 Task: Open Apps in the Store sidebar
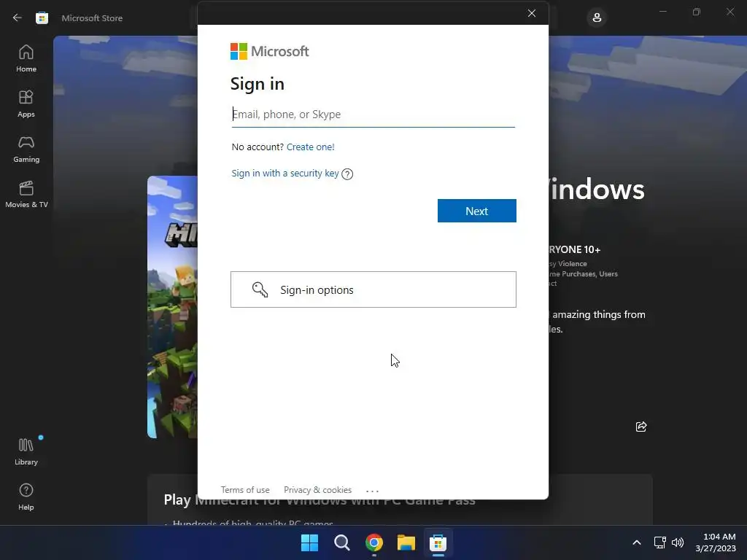tap(26, 104)
